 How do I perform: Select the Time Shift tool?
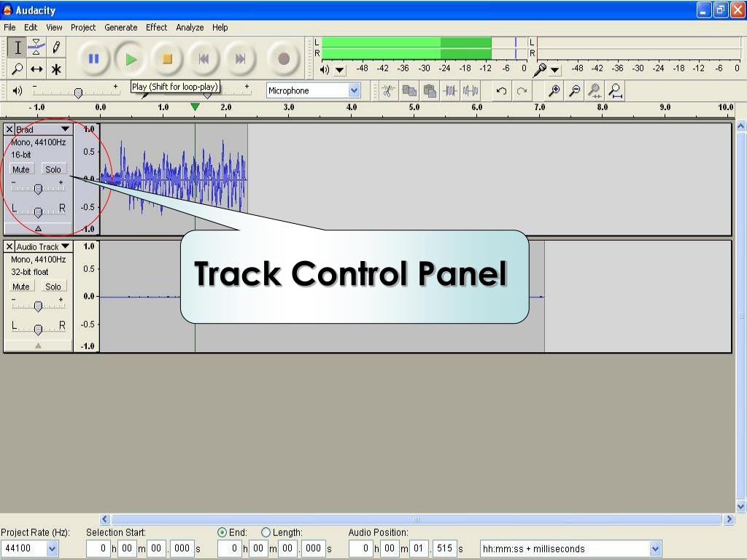click(x=36, y=69)
